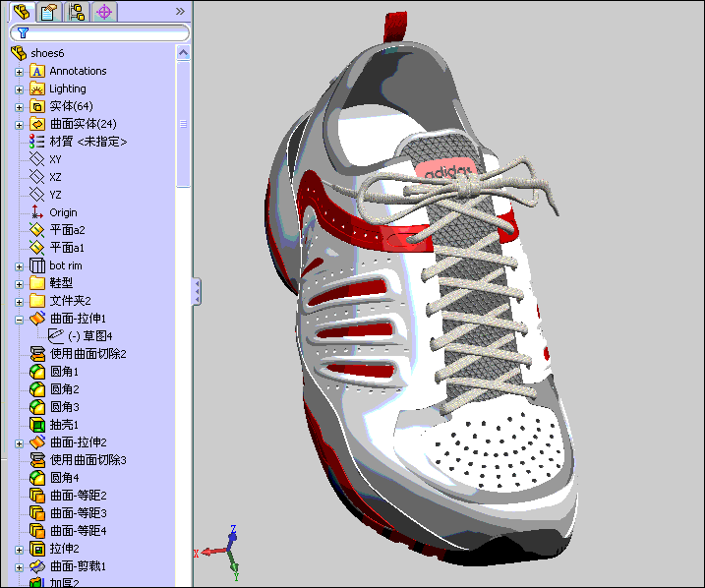The width and height of the screenshot is (705, 588).
Task: Select the 材質 <未指定> material icon
Action: 36,142
